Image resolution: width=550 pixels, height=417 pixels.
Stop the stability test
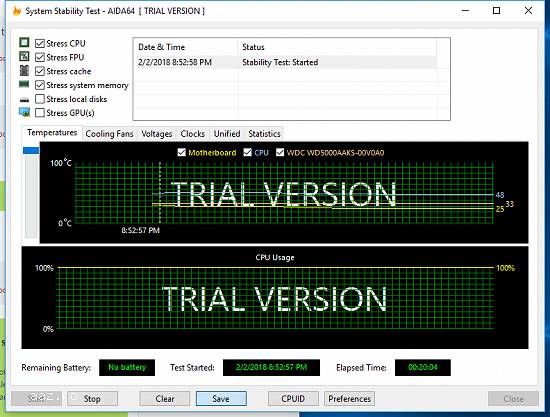click(92, 399)
